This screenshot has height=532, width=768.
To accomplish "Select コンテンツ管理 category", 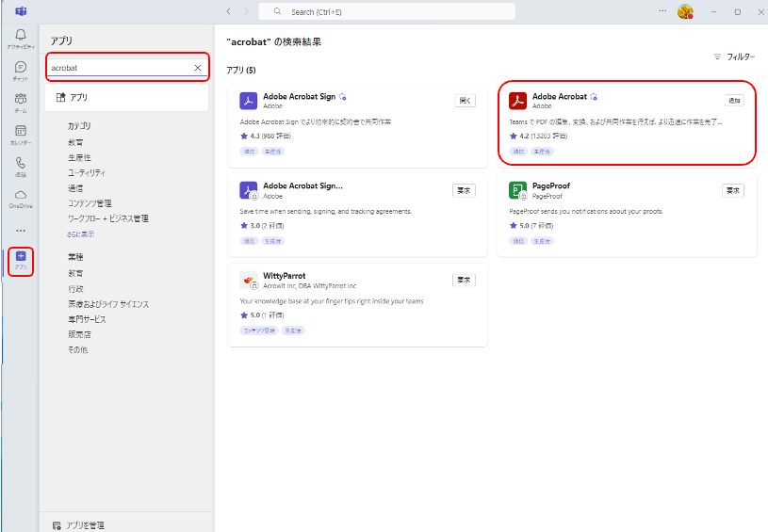I will [90, 203].
